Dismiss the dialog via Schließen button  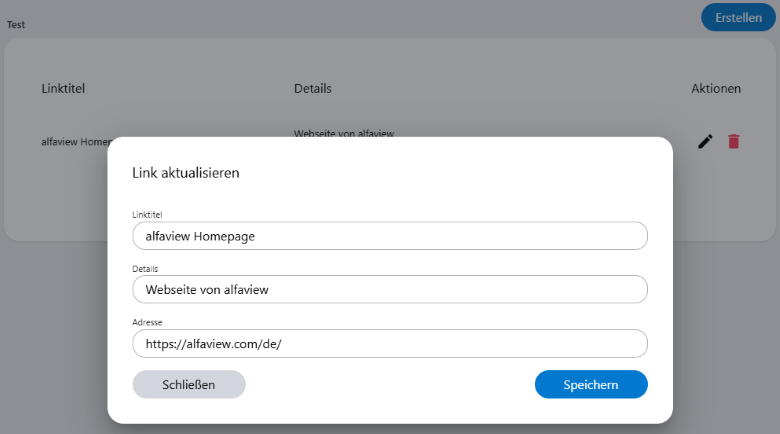(x=188, y=384)
